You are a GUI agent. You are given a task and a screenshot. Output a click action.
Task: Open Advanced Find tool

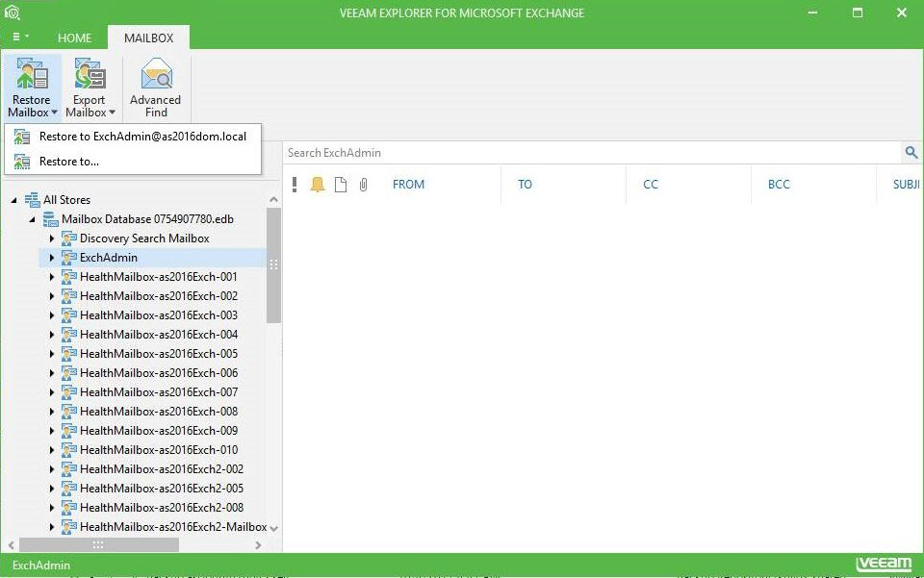pyautogui.click(x=156, y=88)
